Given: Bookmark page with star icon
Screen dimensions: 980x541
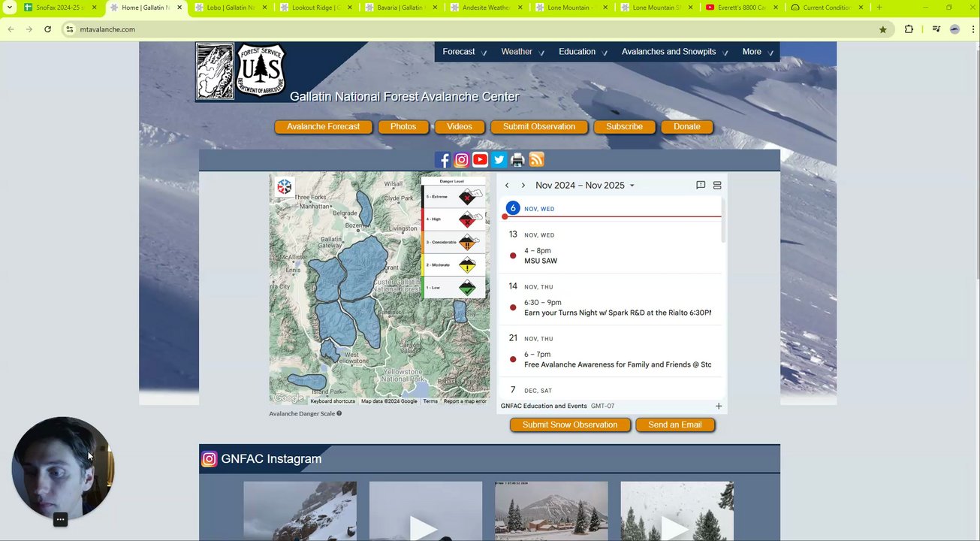Looking at the screenshot, I should [883, 29].
